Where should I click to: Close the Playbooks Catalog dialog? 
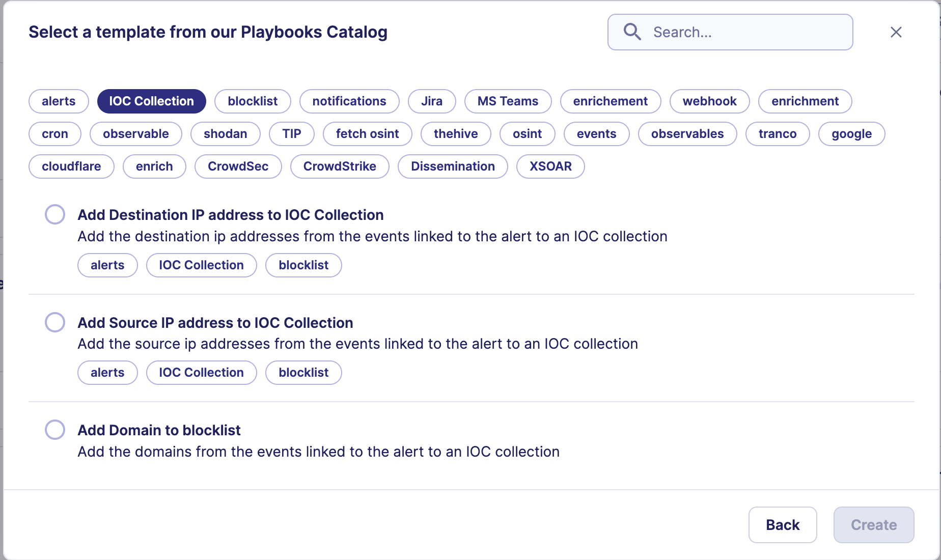(896, 32)
